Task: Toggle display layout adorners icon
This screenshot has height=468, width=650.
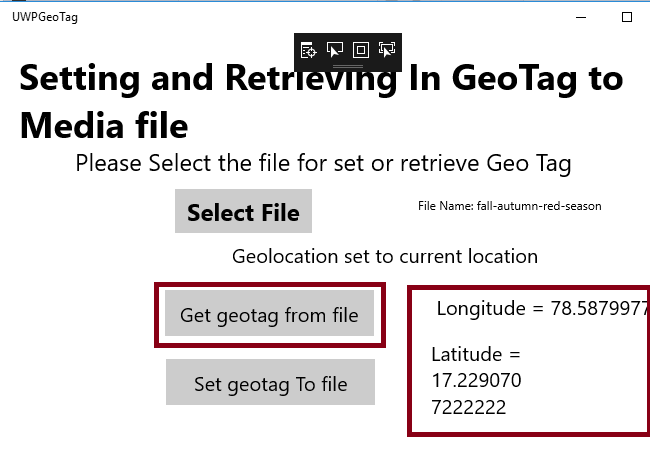Action: [x=361, y=49]
